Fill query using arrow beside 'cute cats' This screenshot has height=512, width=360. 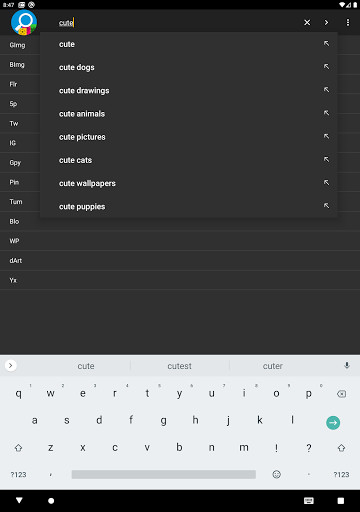coord(326,160)
